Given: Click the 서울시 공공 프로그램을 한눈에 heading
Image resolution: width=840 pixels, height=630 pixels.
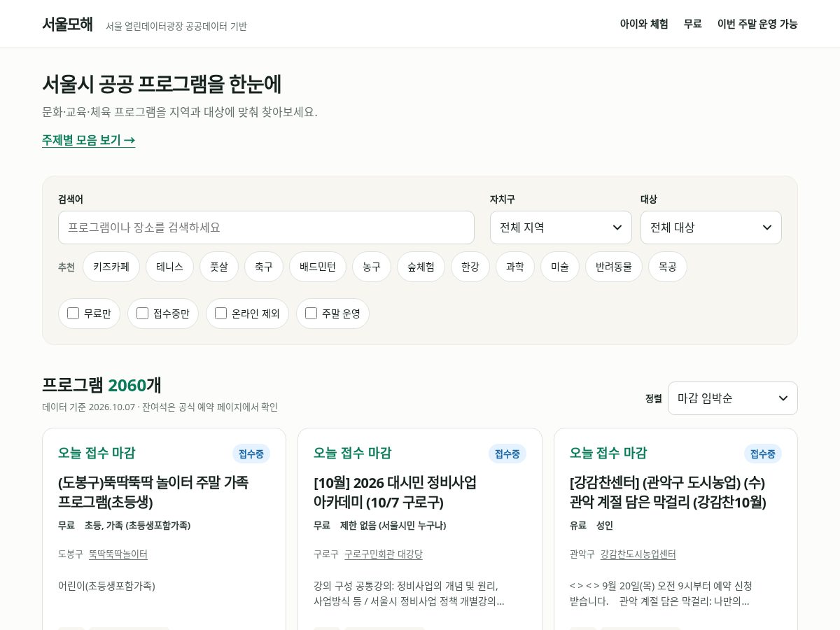Looking at the screenshot, I should click(x=162, y=84).
